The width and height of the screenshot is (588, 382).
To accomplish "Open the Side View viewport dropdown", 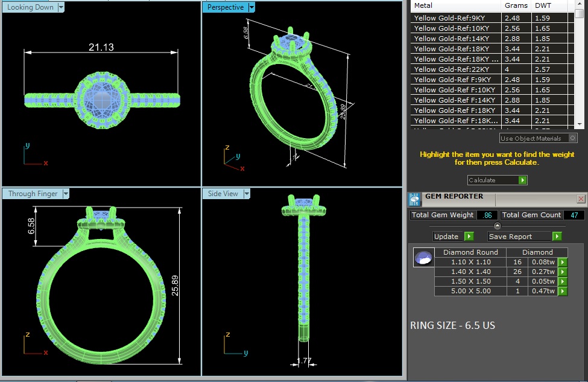I will (x=246, y=194).
